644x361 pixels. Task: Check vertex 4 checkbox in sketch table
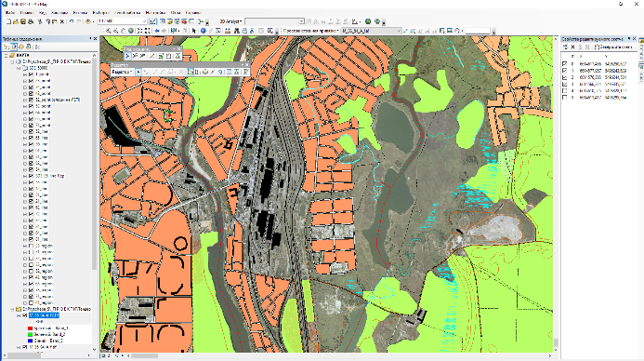[564, 90]
